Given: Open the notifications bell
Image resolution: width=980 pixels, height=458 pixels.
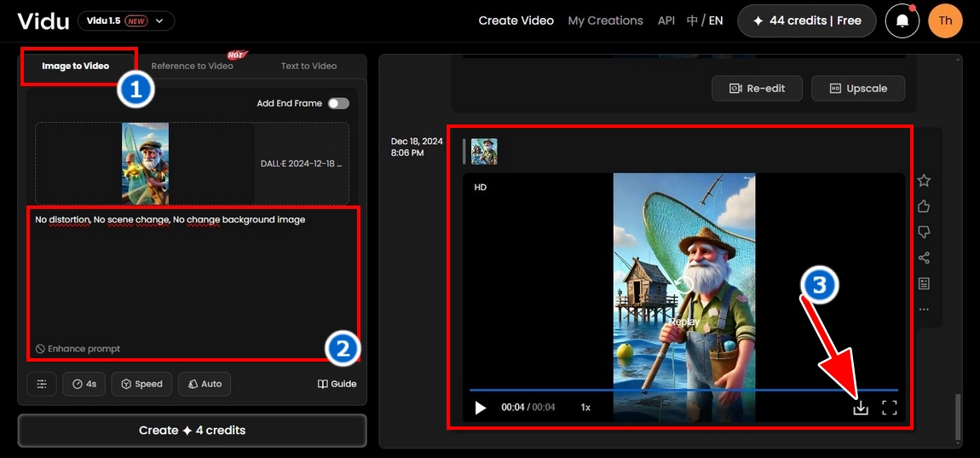Looking at the screenshot, I should (902, 20).
